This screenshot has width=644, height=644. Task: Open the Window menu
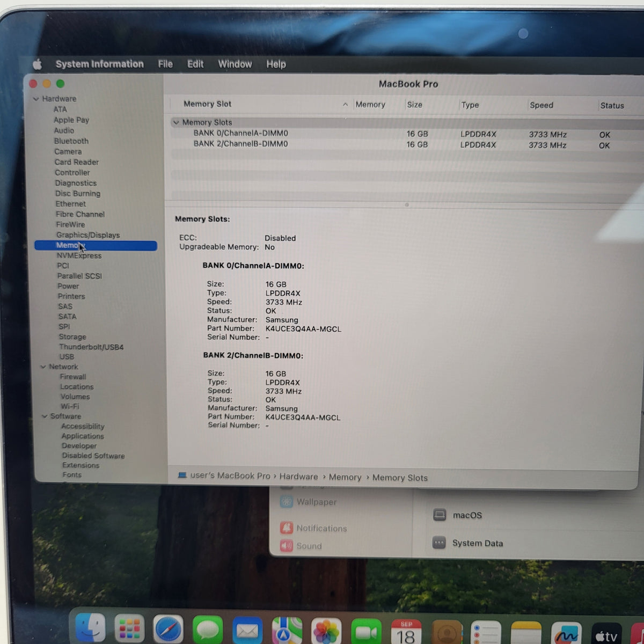coord(235,64)
